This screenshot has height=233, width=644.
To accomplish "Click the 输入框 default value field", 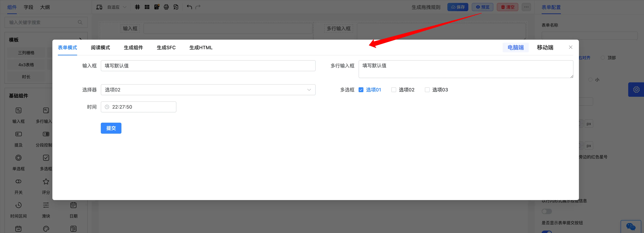I will pos(208,66).
